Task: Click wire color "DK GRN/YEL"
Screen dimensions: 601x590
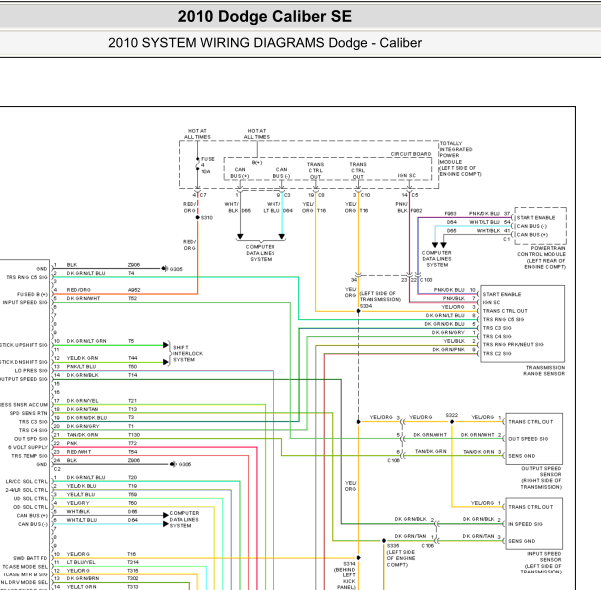Action: point(82,401)
